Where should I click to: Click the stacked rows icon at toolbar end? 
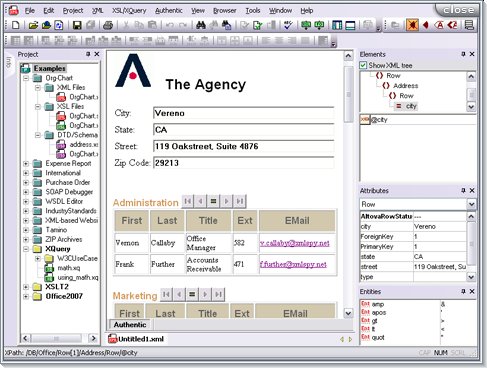coord(469,25)
